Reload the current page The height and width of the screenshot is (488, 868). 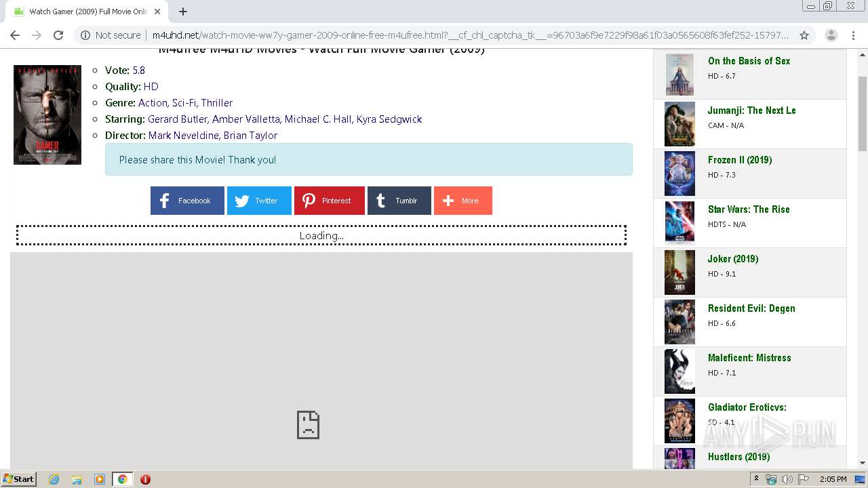point(58,35)
